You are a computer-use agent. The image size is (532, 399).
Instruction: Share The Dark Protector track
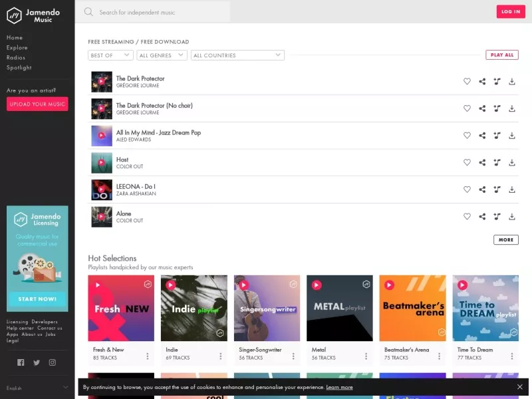482,81
